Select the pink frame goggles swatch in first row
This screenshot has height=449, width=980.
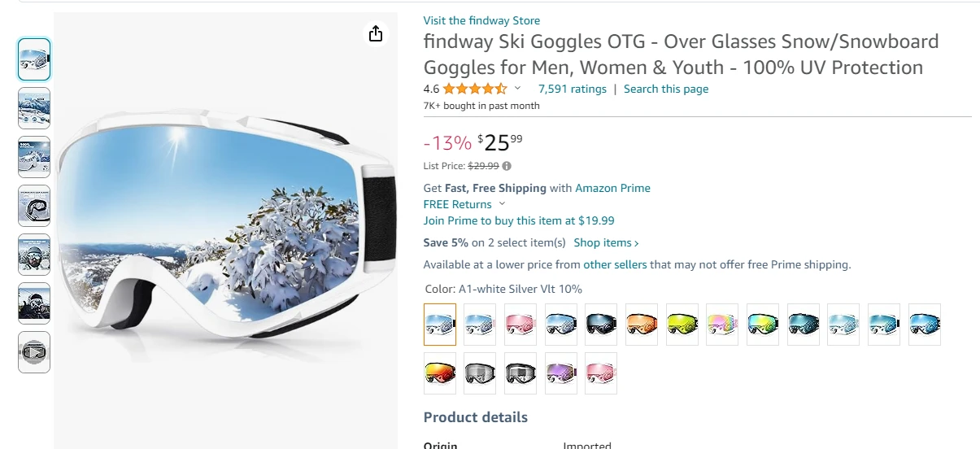click(x=520, y=325)
